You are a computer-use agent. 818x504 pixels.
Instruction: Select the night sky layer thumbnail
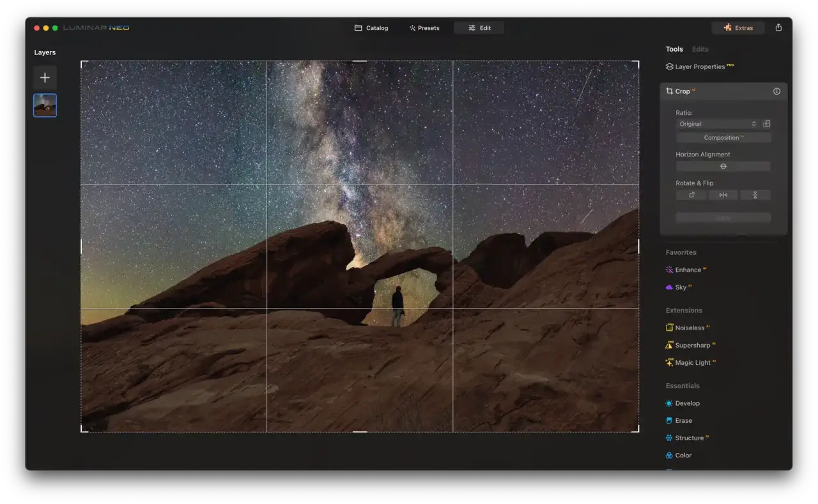coord(45,105)
